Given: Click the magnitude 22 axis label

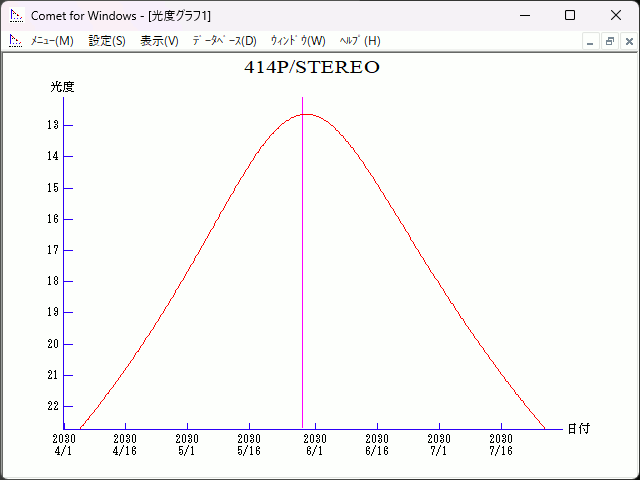Looking at the screenshot, I should click(x=53, y=406).
